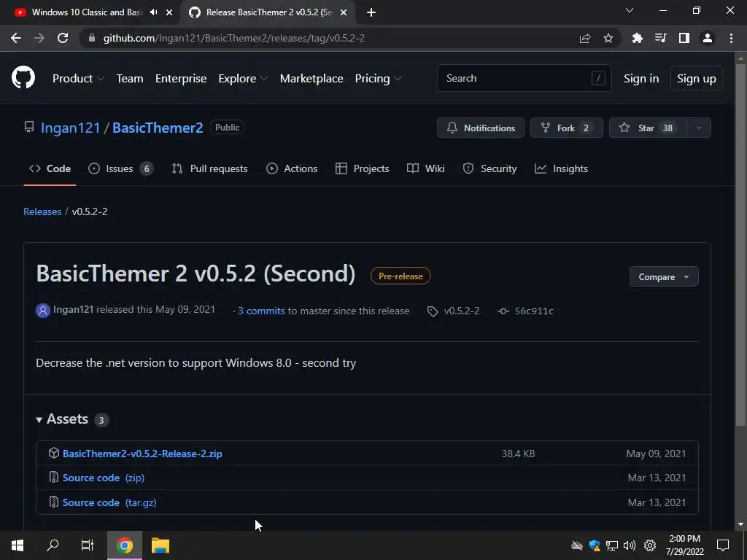Click the slash shortcut icon in search box

(598, 78)
